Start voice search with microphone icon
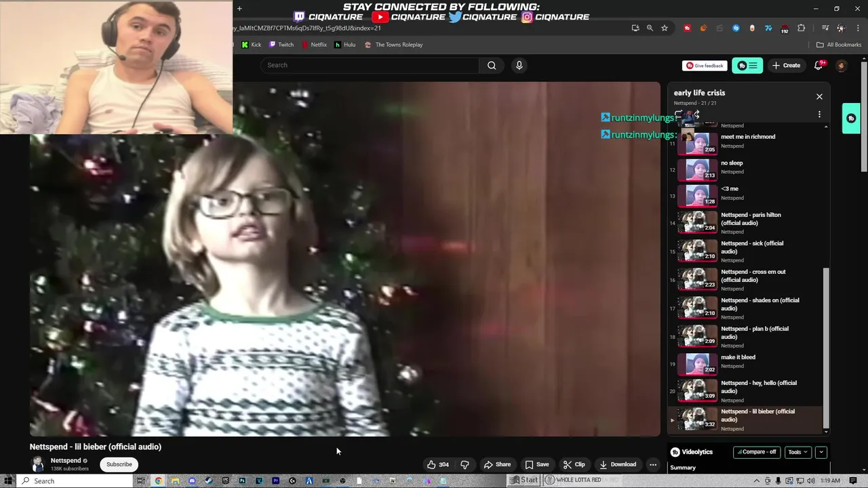 pyautogui.click(x=519, y=65)
